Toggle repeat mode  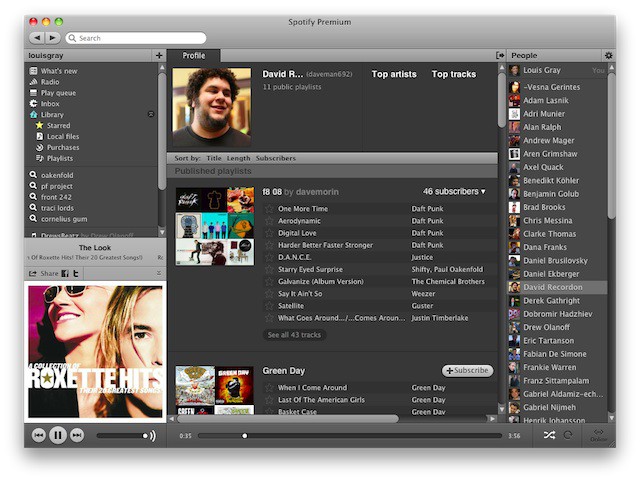[x=568, y=435]
